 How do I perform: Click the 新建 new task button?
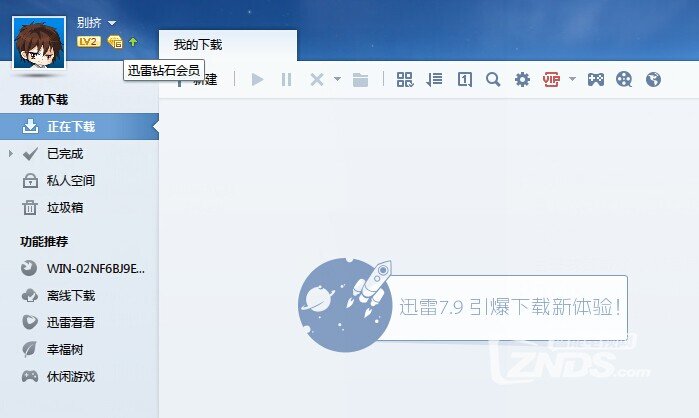pos(196,80)
